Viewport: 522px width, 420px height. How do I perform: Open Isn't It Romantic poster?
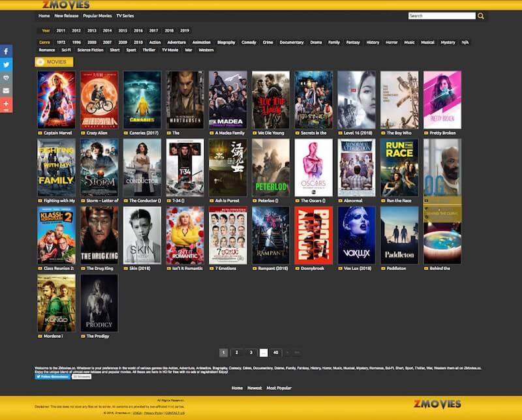click(185, 235)
